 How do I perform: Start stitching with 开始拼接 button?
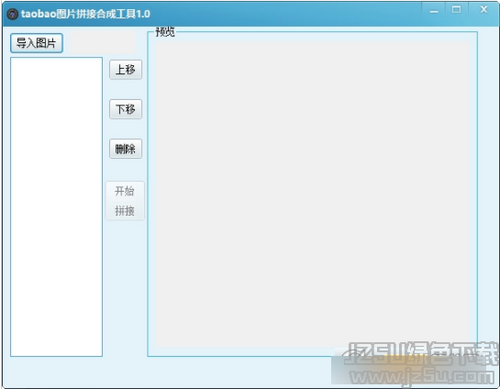tap(125, 201)
